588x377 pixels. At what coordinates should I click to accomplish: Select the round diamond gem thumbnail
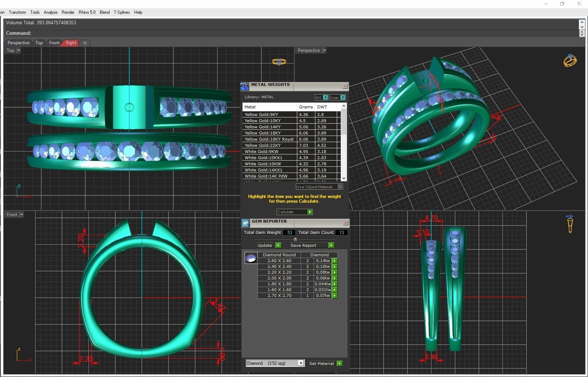coord(251,258)
